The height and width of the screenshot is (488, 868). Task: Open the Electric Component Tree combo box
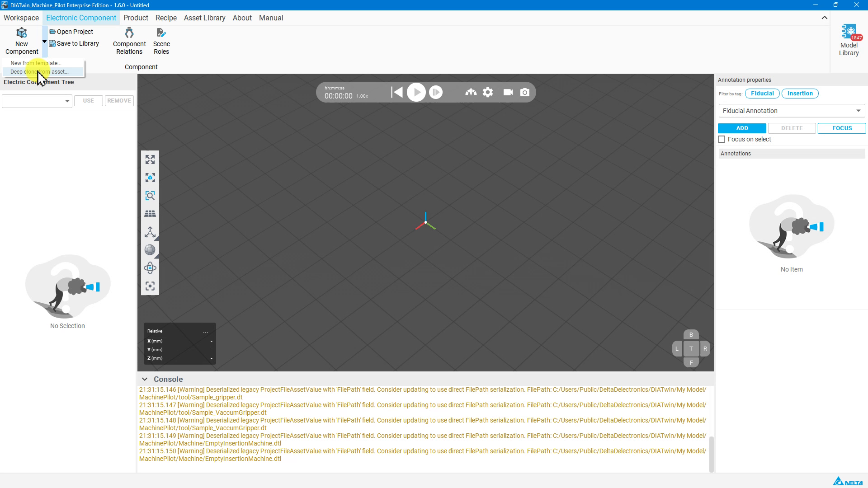click(x=37, y=101)
